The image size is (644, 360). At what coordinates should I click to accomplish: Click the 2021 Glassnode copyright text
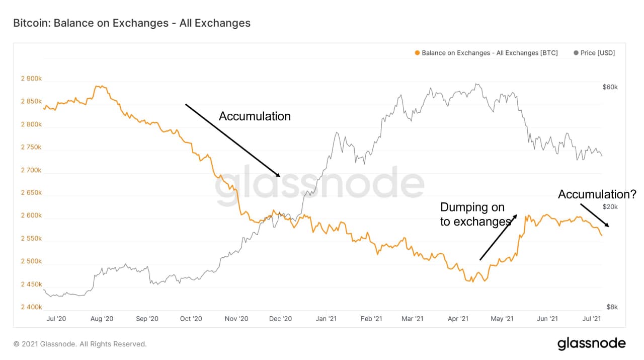coord(80,344)
